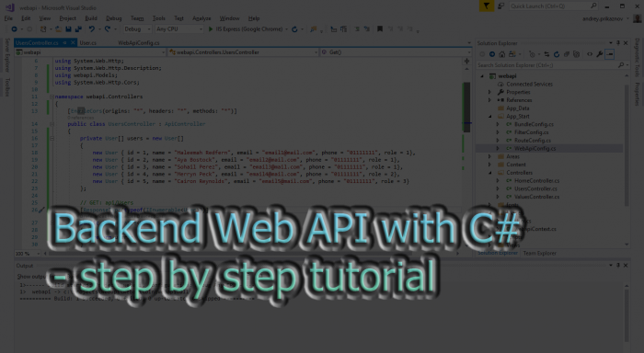This screenshot has width=644, height=353.
Task: Open the Debug menu
Action: tap(114, 18)
